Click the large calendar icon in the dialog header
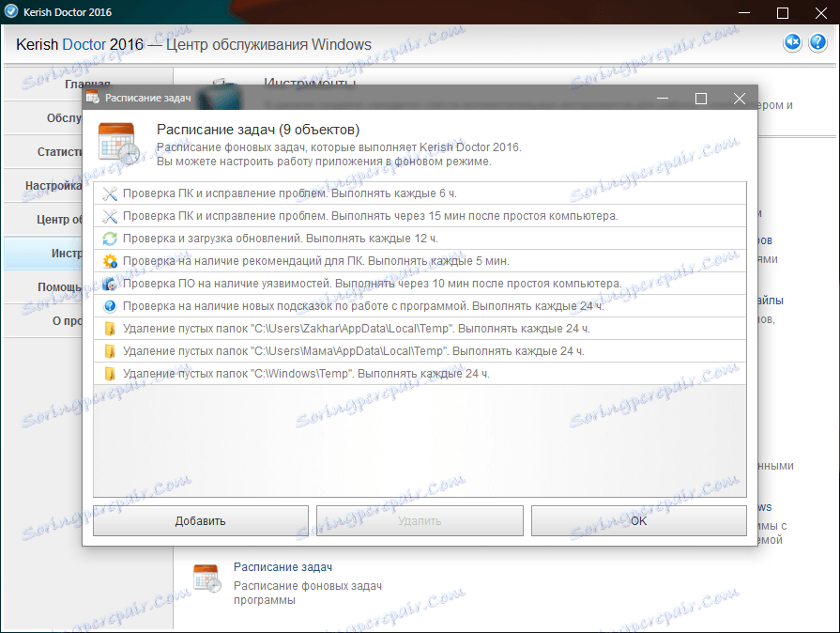 pyautogui.click(x=119, y=144)
